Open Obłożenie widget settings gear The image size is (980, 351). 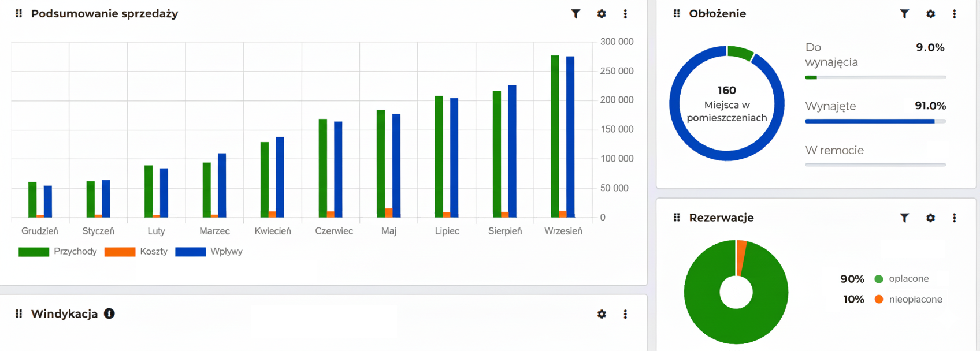pyautogui.click(x=930, y=14)
